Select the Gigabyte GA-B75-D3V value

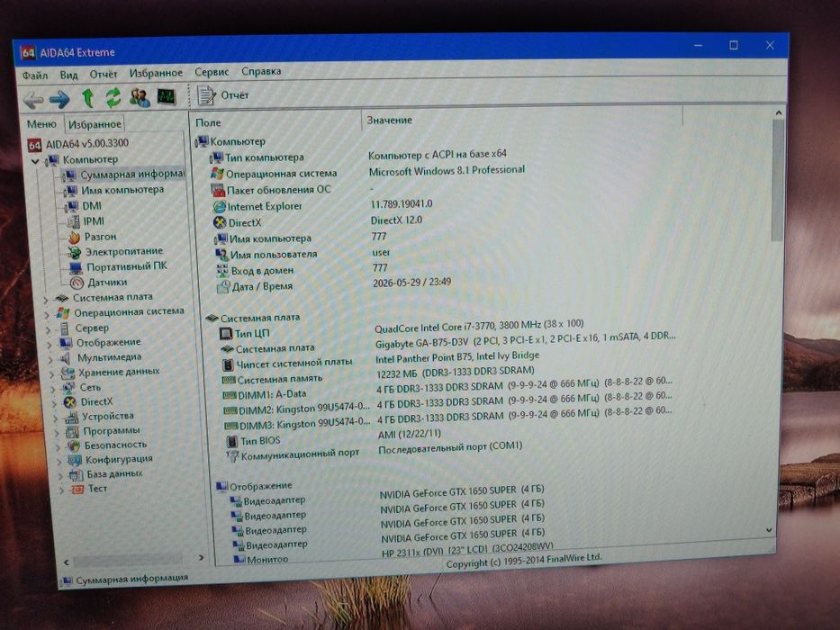[525, 339]
